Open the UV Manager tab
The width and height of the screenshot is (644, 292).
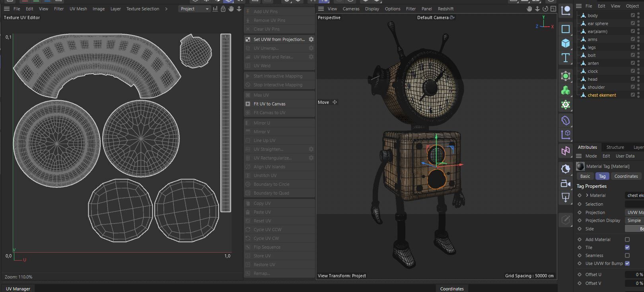click(18, 289)
